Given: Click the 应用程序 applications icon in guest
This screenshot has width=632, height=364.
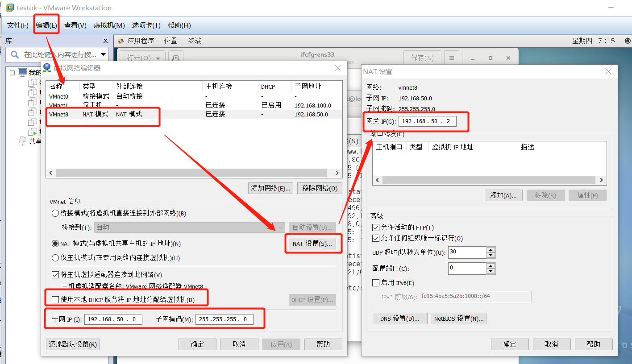Looking at the screenshot, I should point(121,41).
